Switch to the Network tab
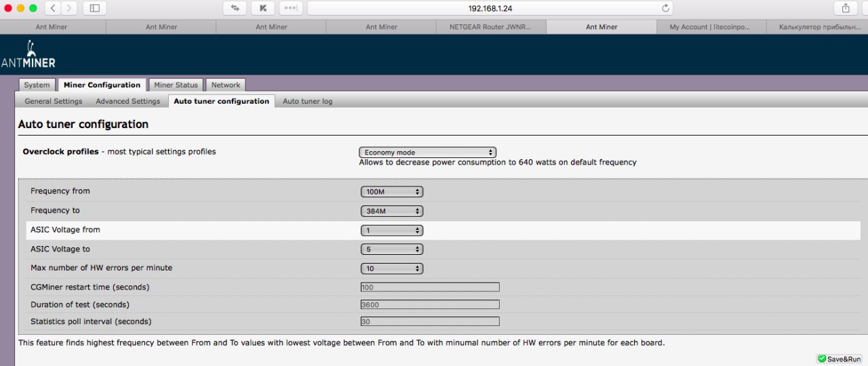 (226, 85)
